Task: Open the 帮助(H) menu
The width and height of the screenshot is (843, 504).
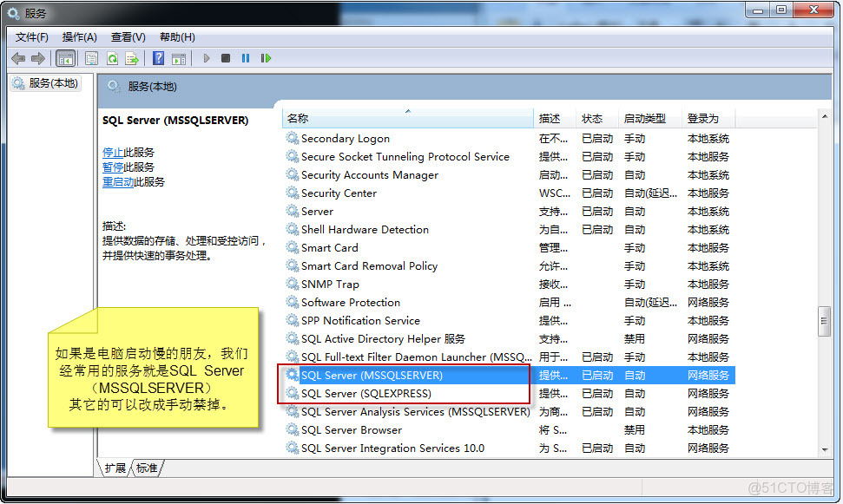Action: [177, 37]
